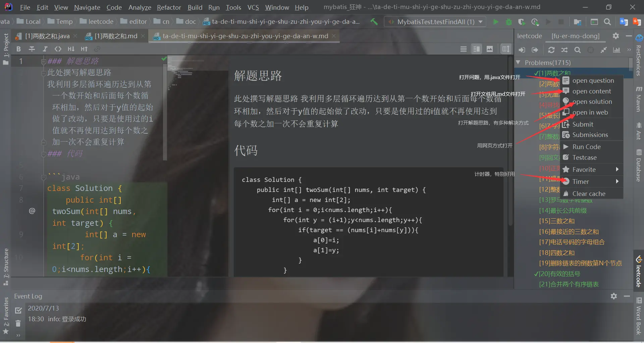Expand the Timer submenu arrow
The image size is (644, 343).
617,181
